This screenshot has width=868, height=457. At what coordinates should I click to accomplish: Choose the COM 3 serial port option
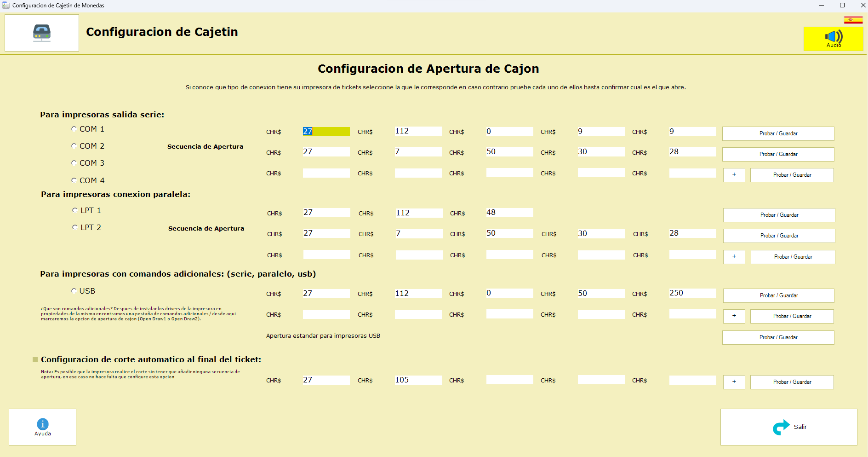74,163
